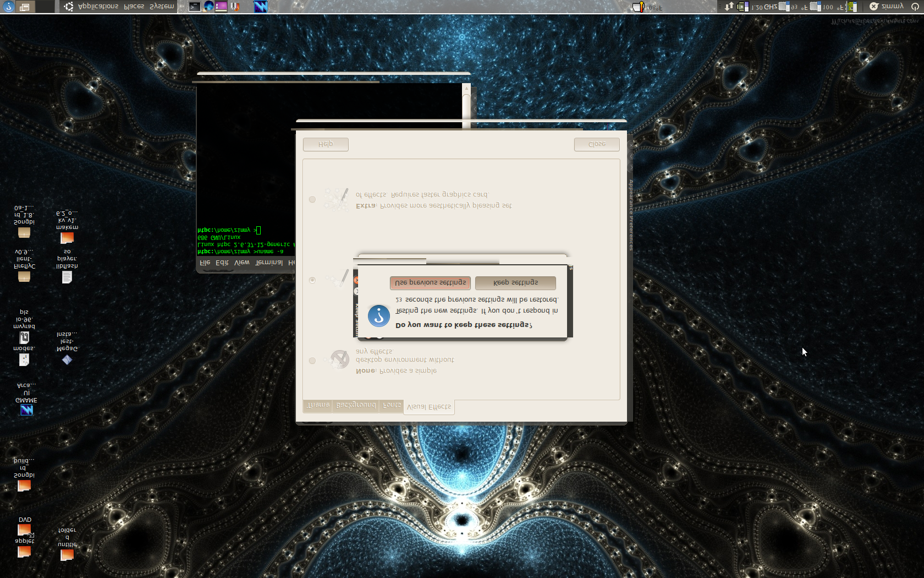Select the Songbird 1.8 package icon on the desktop

click(24, 232)
